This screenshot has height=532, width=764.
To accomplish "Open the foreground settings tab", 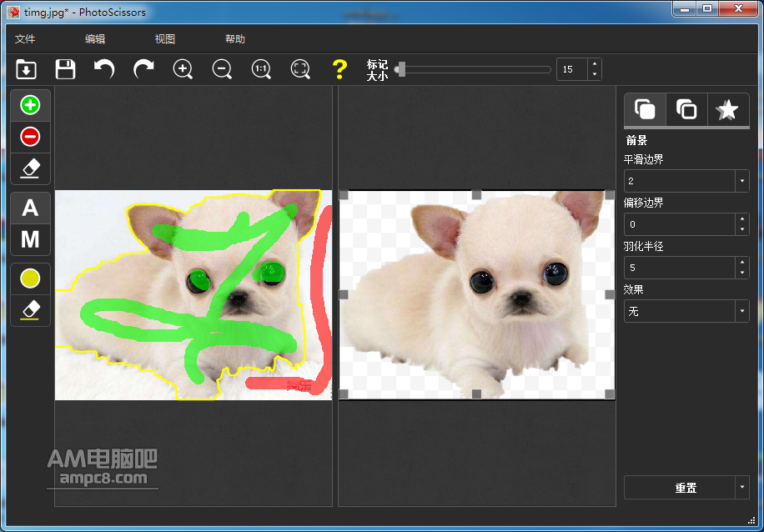I will [645, 109].
